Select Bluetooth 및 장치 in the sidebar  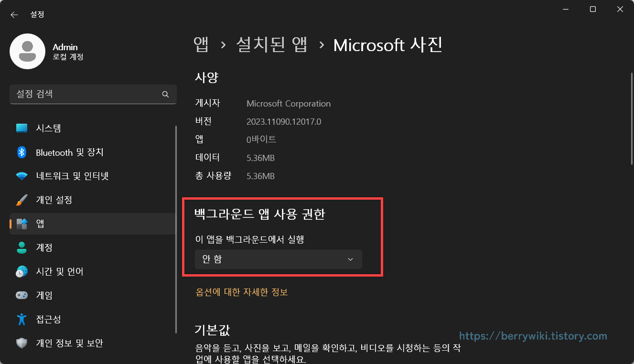(x=68, y=152)
